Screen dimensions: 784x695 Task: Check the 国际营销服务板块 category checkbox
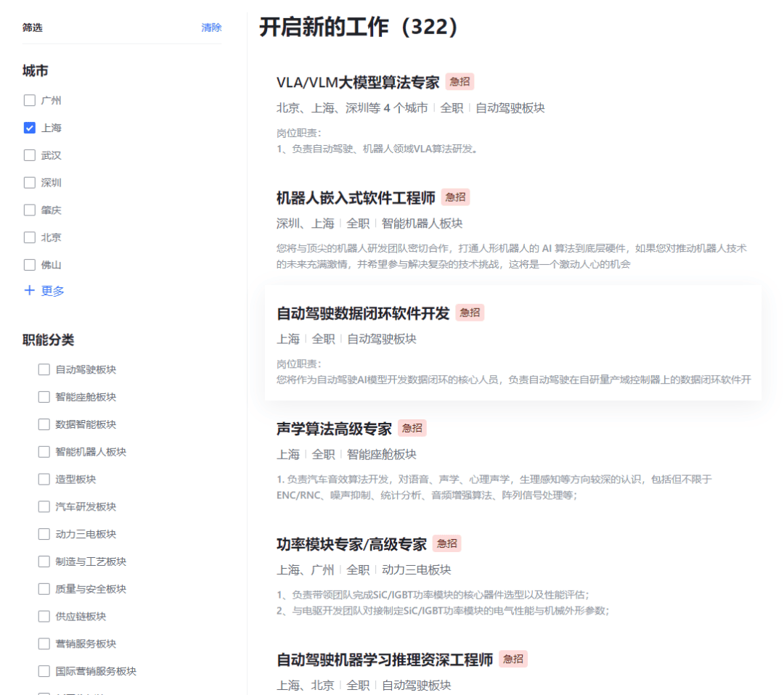pos(44,671)
